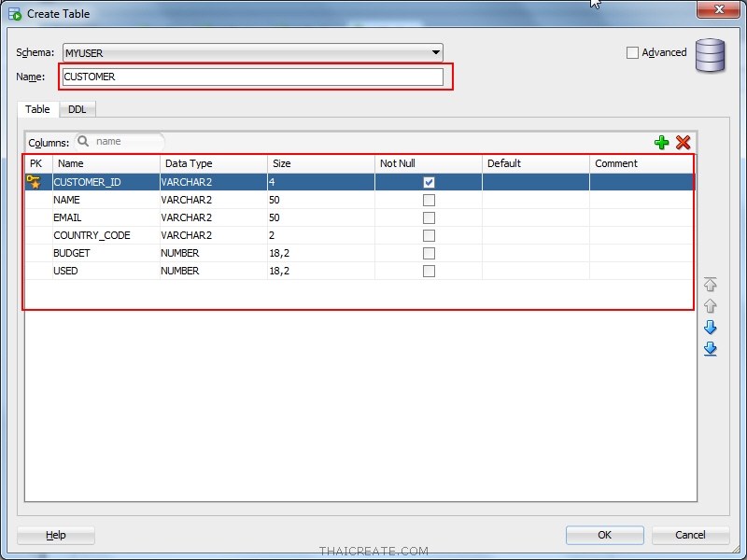Viewport: 747px width, 560px height.
Task: Click the move column up arrow
Action: (x=710, y=306)
